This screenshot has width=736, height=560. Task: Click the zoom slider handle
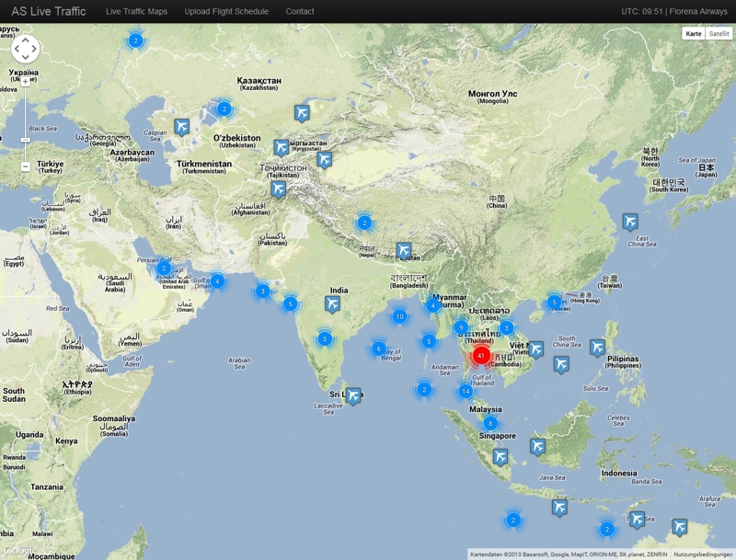pyautogui.click(x=26, y=140)
